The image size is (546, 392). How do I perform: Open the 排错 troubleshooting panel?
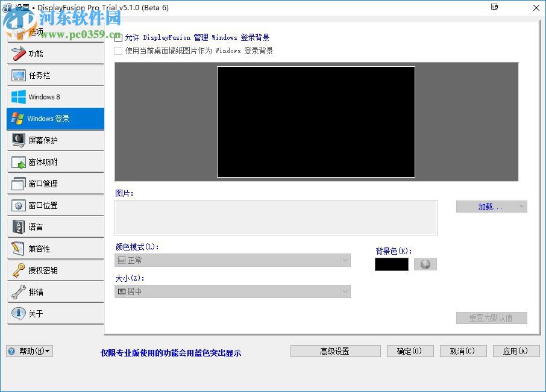click(x=35, y=292)
